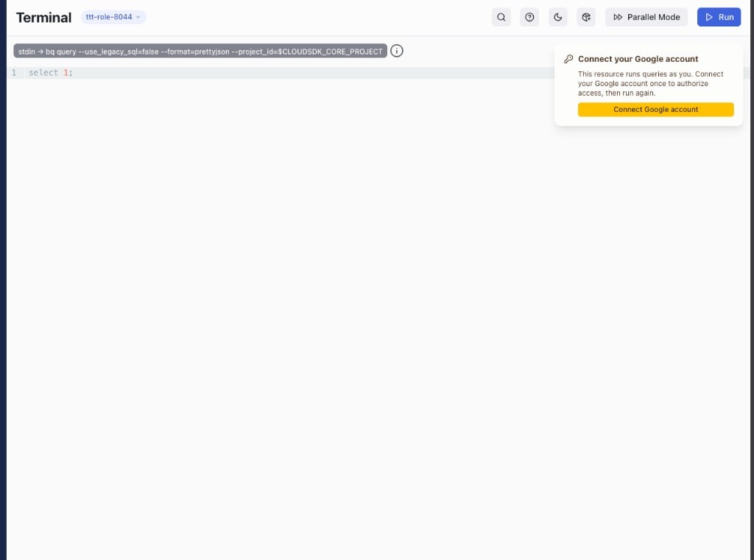The image size is (754, 560).
Task: Show command info circle icon
Action: pos(397,51)
